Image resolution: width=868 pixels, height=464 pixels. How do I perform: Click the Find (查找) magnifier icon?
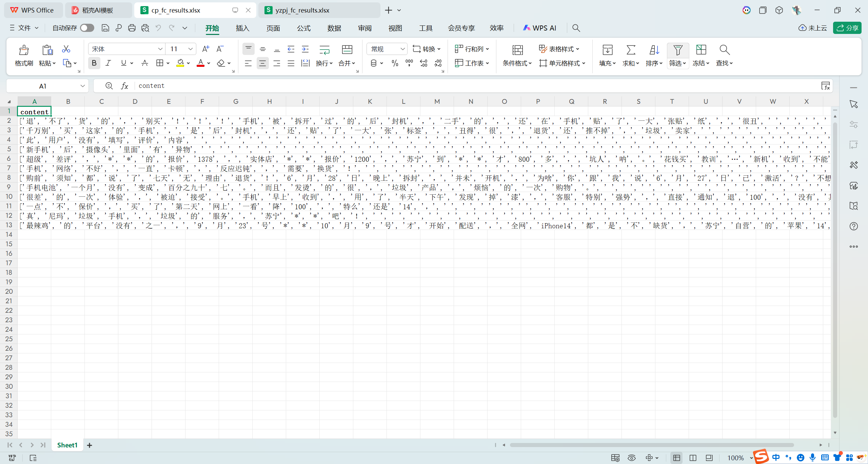(x=724, y=50)
